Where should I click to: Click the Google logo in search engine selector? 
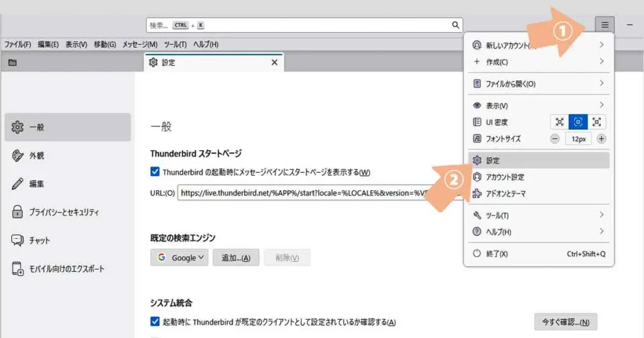click(x=162, y=257)
